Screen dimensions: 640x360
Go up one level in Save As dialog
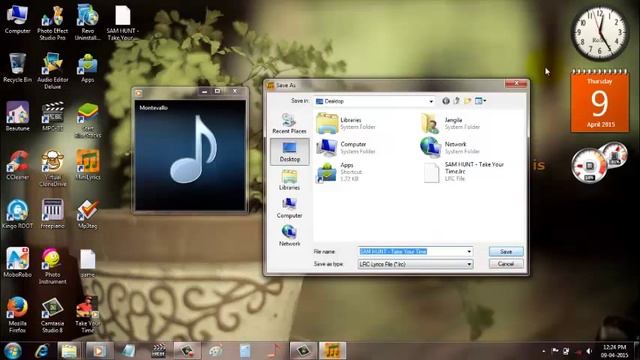pyautogui.click(x=457, y=101)
